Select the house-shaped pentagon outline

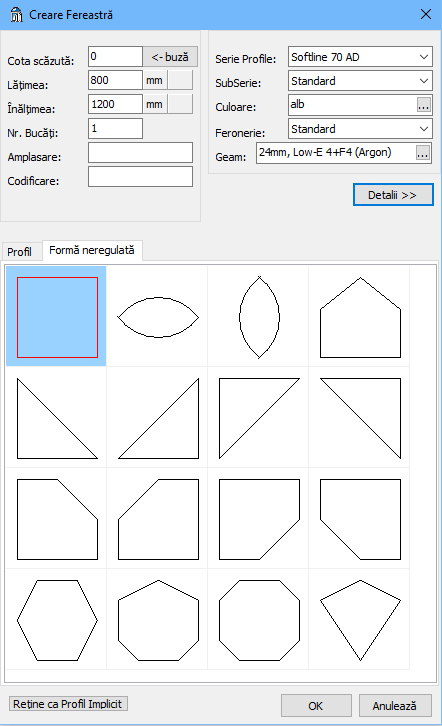(x=360, y=317)
